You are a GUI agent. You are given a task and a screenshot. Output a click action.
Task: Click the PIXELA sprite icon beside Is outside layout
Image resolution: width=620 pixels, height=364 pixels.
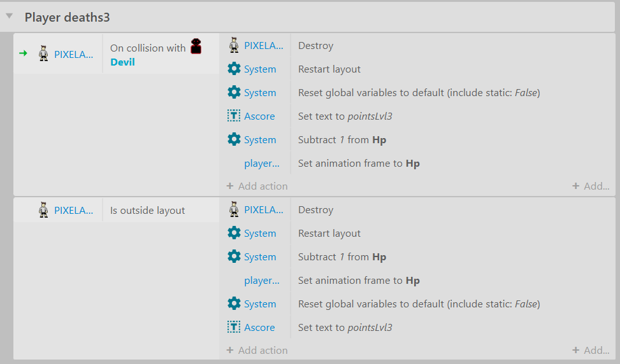43,210
